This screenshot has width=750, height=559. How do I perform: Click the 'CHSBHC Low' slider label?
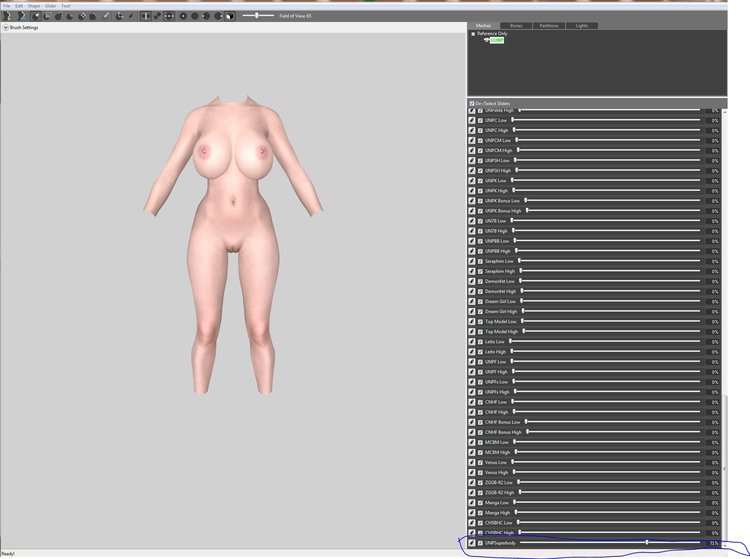pyautogui.click(x=498, y=523)
